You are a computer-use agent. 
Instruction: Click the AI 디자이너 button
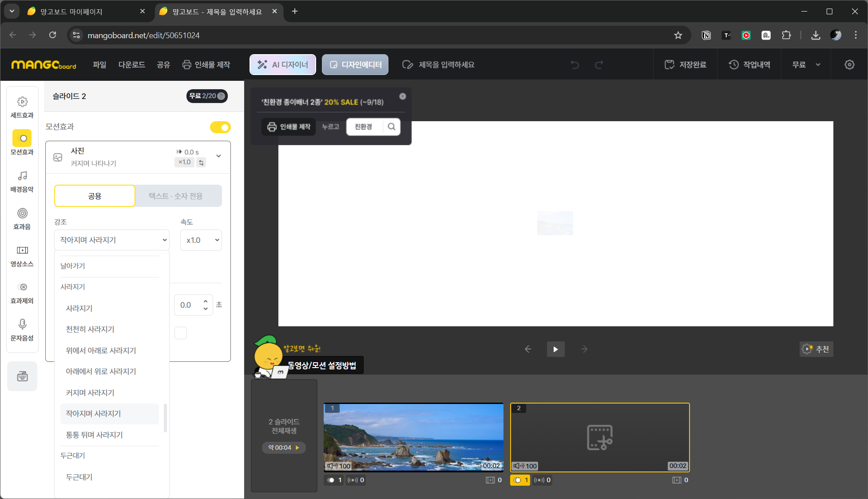pos(283,65)
